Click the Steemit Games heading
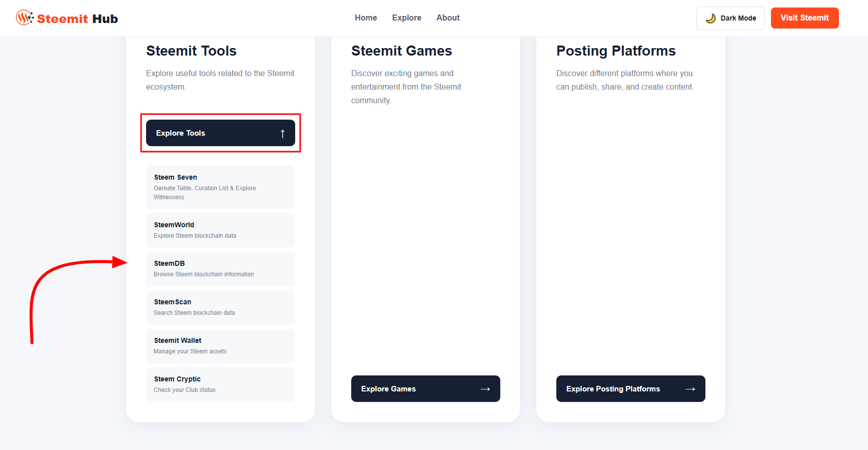Screen dimensions: 868x450 (x=402, y=51)
